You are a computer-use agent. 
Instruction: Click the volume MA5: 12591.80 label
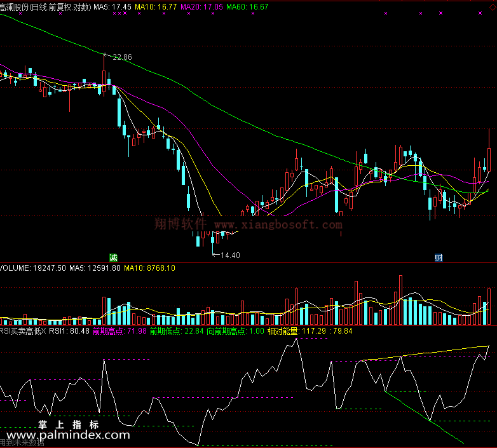(x=95, y=268)
